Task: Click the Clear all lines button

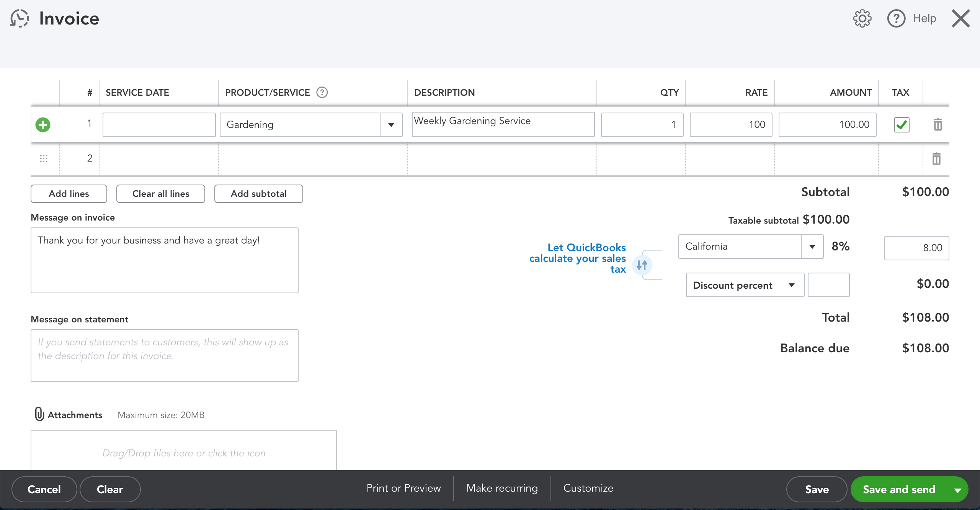Action: [161, 194]
